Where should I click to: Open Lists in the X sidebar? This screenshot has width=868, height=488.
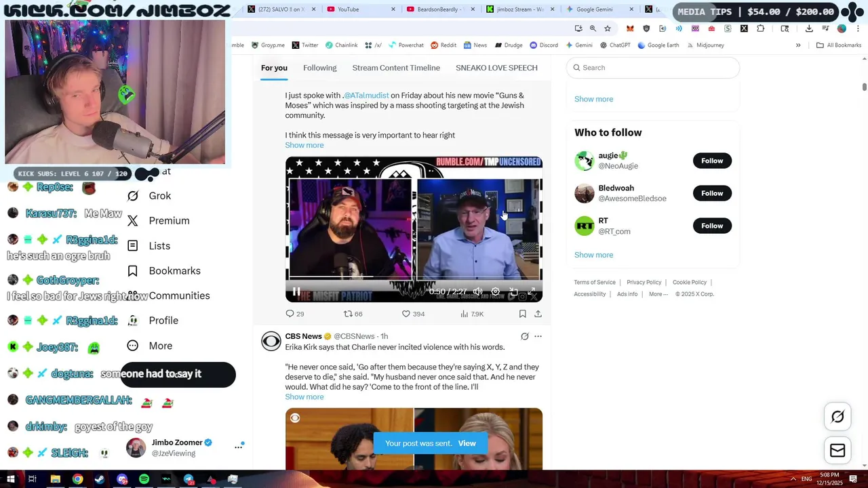(x=149, y=246)
